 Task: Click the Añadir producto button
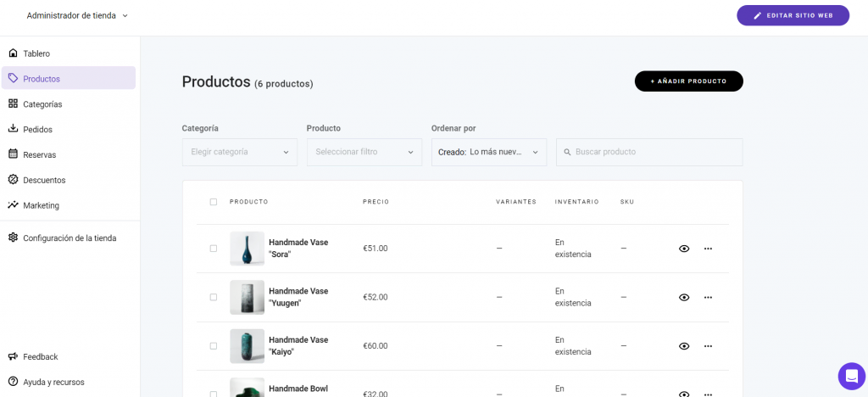point(688,81)
